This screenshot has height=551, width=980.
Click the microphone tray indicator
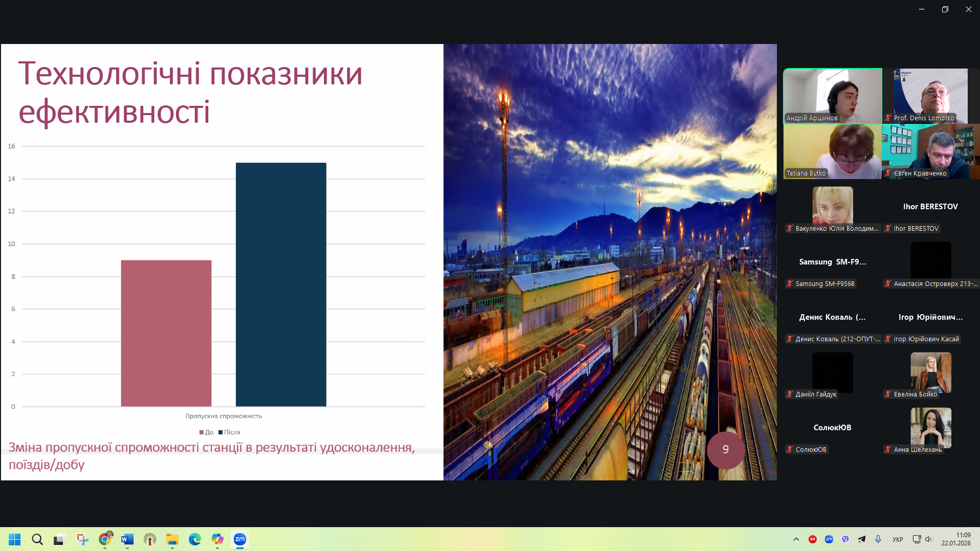click(878, 539)
